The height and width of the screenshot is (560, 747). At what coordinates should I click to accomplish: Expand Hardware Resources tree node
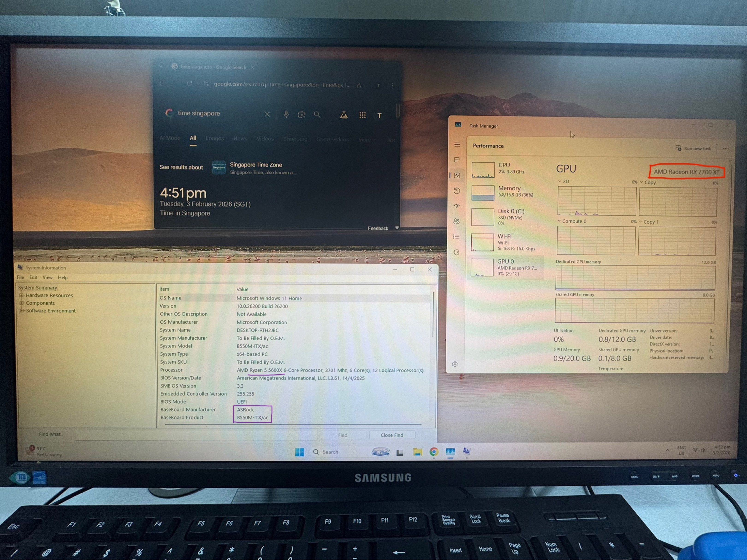22,295
